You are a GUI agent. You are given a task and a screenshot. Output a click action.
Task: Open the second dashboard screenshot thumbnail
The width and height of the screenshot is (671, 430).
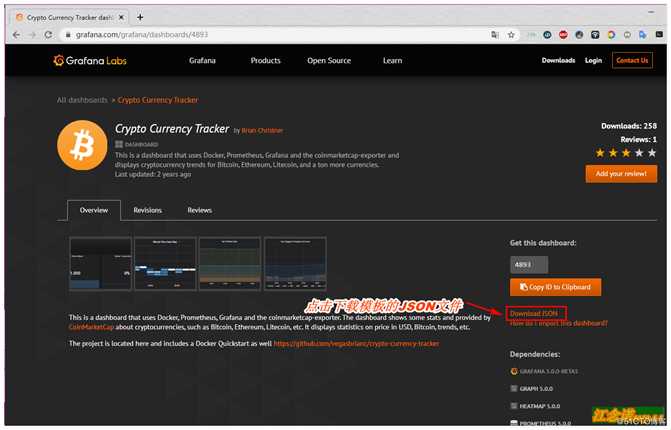[166, 264]
